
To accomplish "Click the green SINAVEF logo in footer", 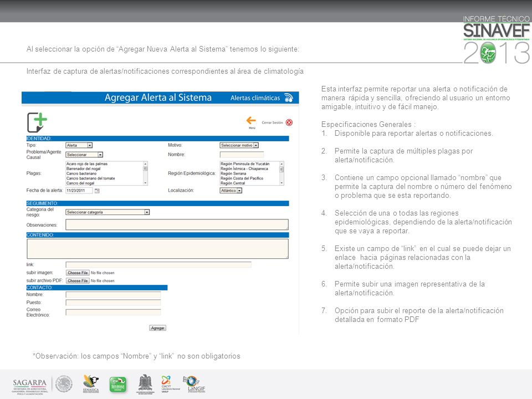I will tap(117, 385).
